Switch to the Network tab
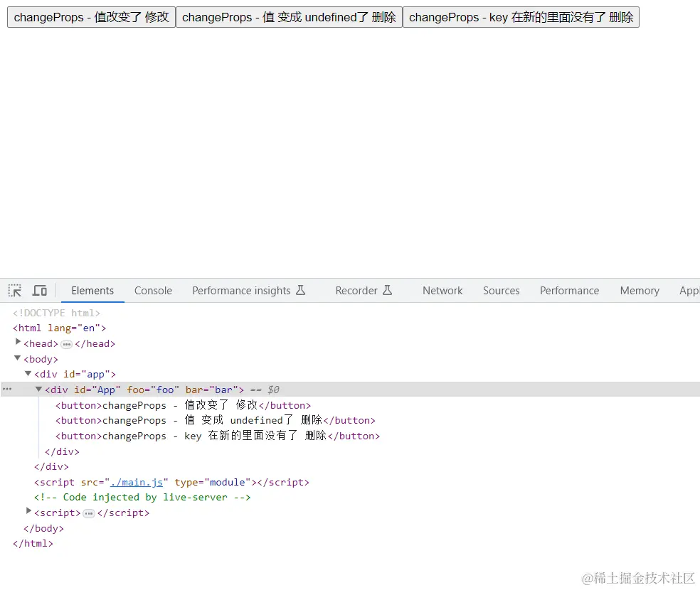The width and height of the screenshot is (700, 590). coord(442,291)
